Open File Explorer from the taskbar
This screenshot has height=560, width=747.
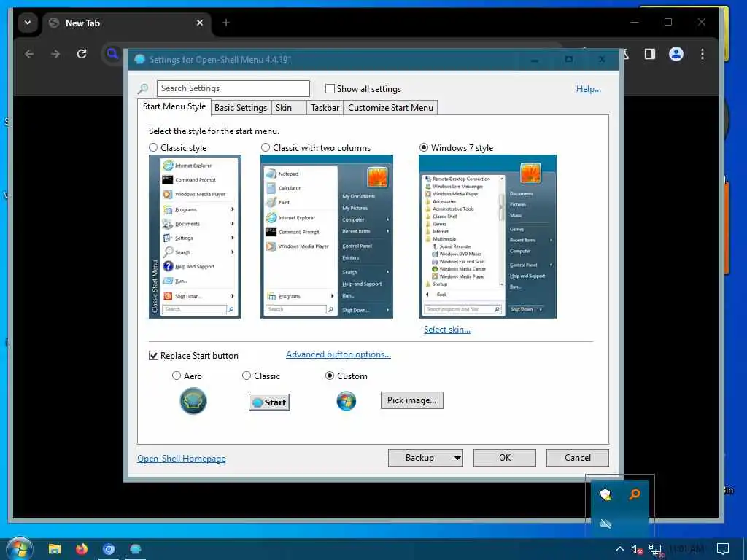tap(54, 549)
